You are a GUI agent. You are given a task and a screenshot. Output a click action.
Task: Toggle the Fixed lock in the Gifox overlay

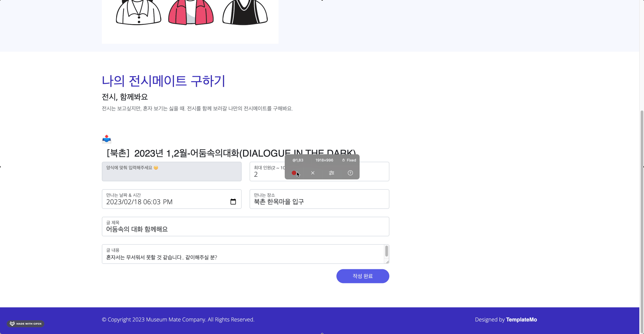click(x=348, y=160)
